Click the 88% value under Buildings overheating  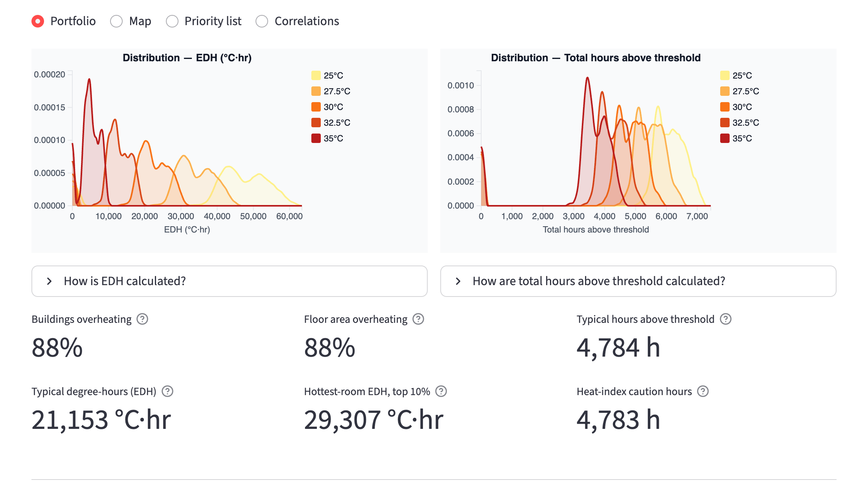click(57, 348)
